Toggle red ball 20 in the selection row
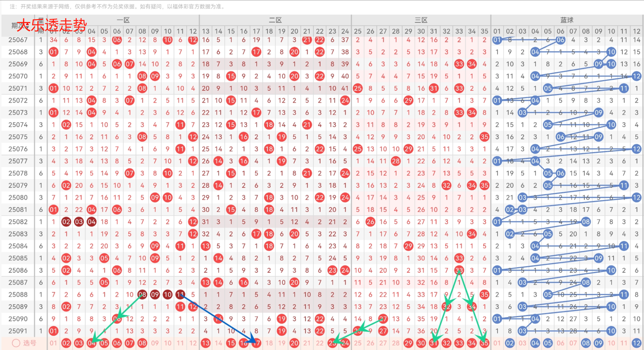Image resolution: width=644 pixels, height=350 pixels. point(294,343)
